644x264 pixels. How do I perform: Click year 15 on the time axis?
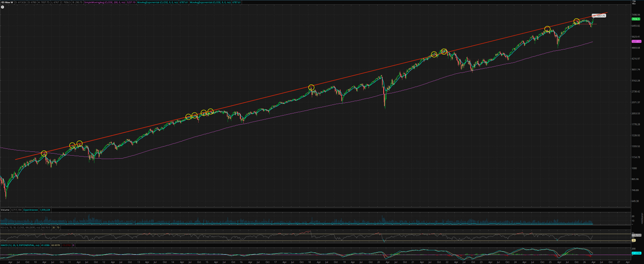tap(207, 262)
